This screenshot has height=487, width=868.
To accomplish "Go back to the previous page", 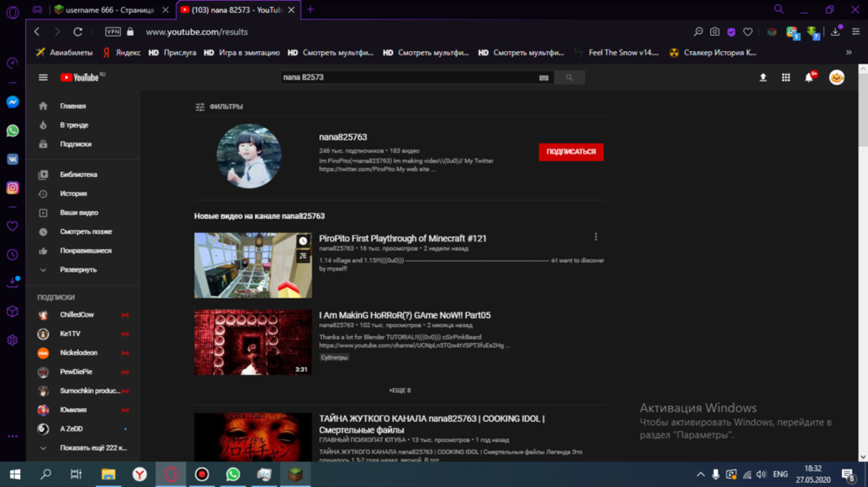I will tap(37, 31).
